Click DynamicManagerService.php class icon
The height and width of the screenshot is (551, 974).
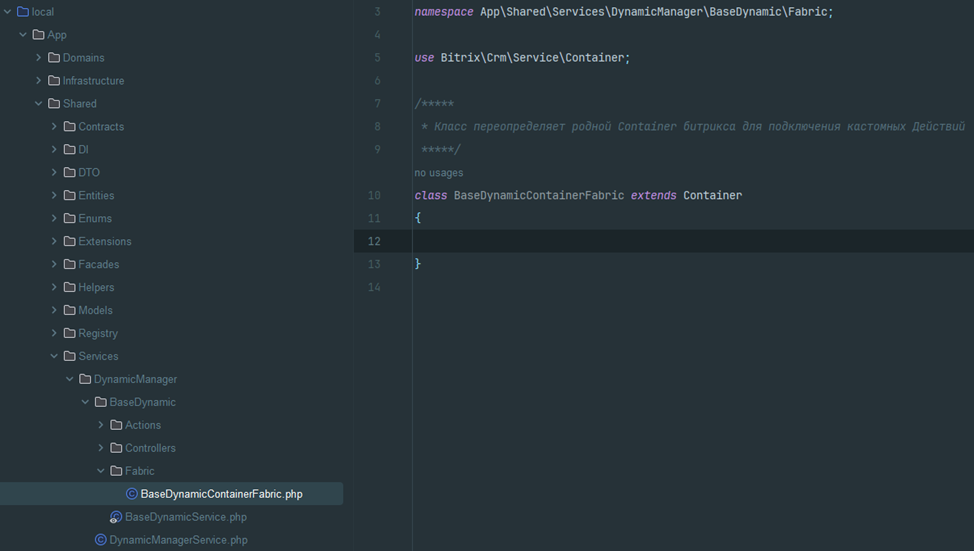point(101,540)
